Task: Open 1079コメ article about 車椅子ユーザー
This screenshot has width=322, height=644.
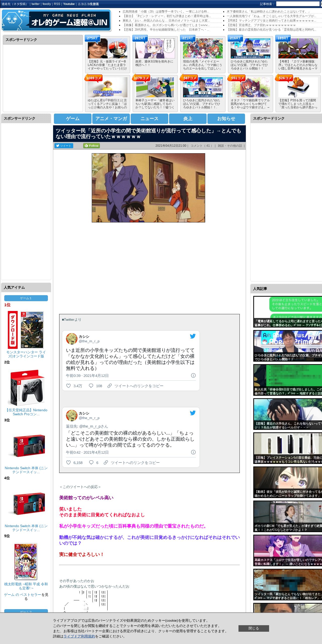Action: point(155,93)
